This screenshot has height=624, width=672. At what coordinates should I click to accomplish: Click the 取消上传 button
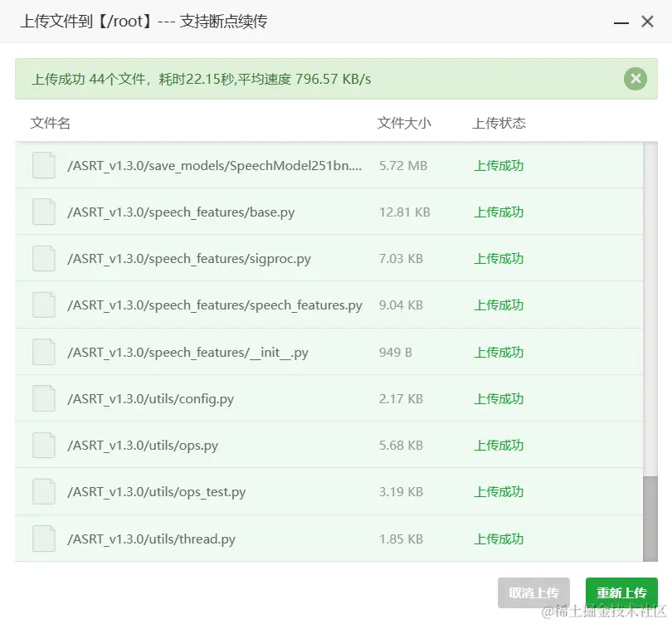(533, 592)
